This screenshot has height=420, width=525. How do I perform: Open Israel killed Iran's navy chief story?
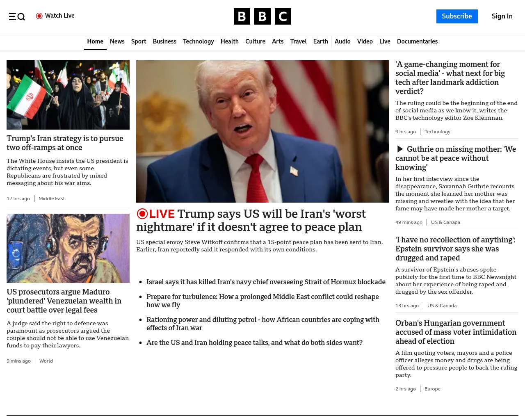(266, 282)
